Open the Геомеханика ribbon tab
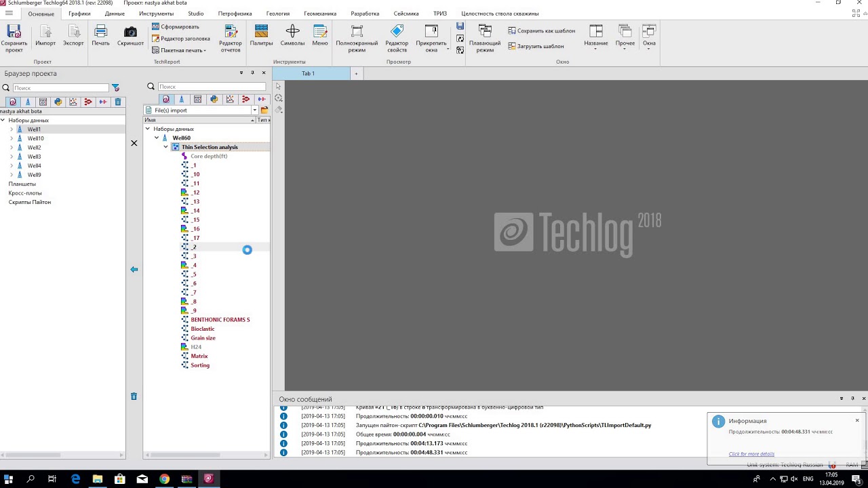 pyautogui.click(x=320, y=14)
